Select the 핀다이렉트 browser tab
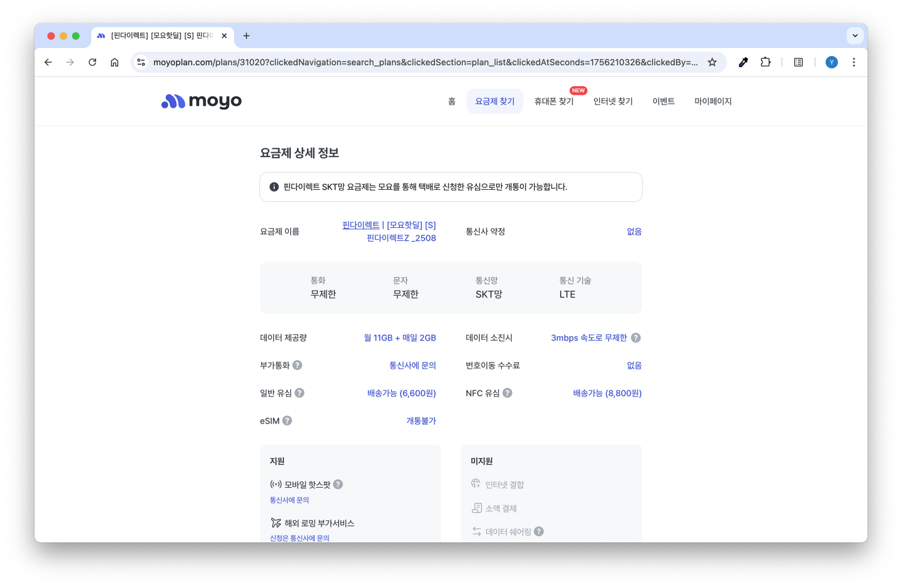The image size is (902, 588). click(x=161, y=36)
